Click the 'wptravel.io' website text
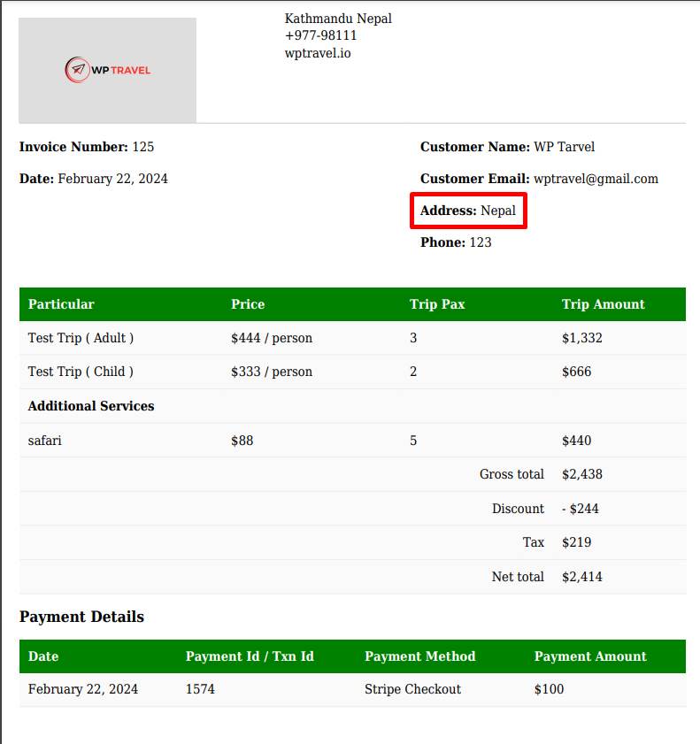This screenshot has width=700, height=744. 318,53
